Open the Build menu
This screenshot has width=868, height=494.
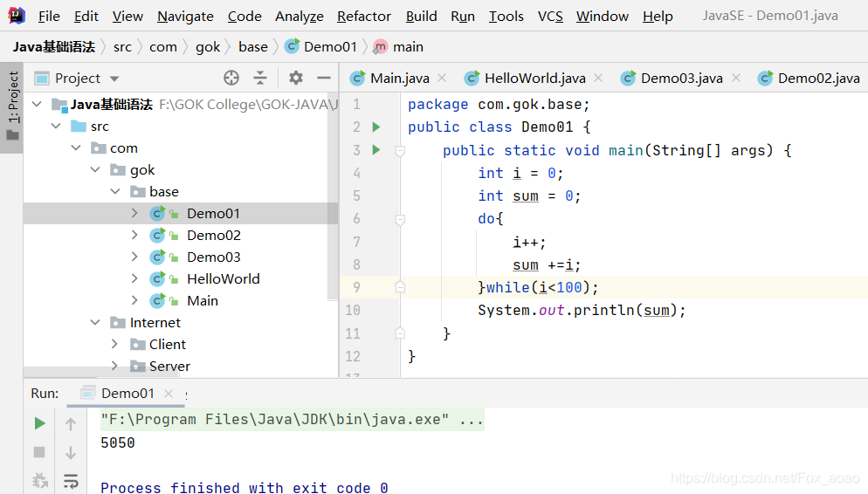pos(421,17)
